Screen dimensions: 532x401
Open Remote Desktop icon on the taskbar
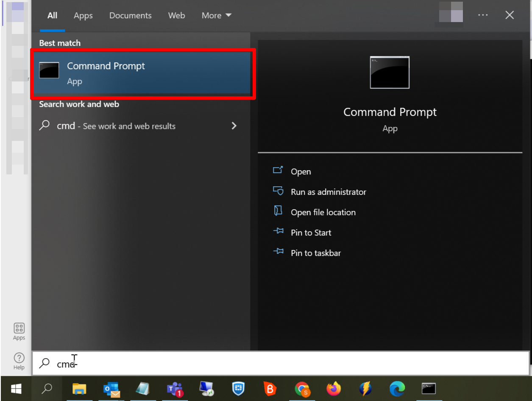coord(206,388)
